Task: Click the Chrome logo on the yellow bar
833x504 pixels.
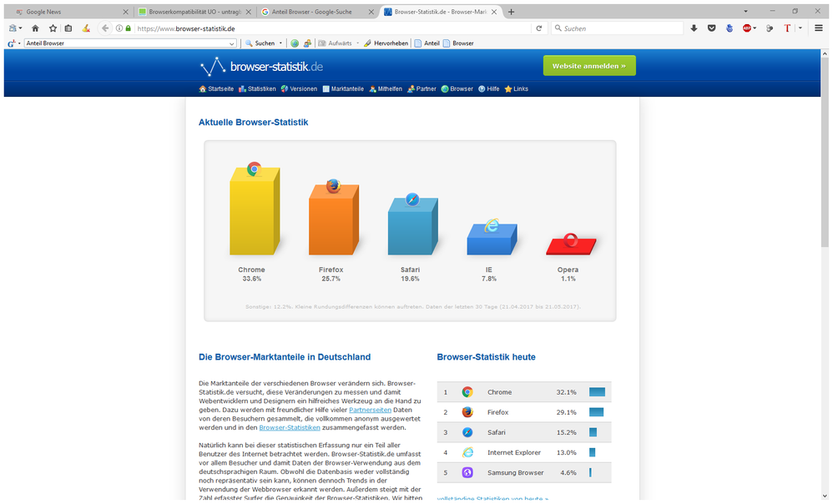Action: pos(254,169)
